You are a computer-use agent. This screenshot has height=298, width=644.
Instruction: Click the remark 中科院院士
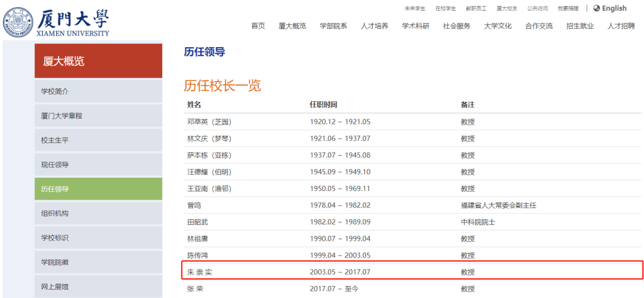(x=478, y=222)
